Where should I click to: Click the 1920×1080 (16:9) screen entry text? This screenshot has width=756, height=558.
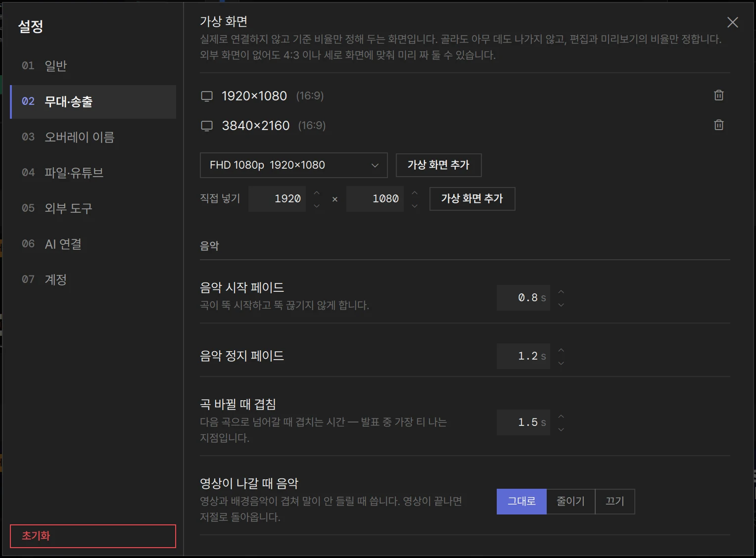coord(273,96)
